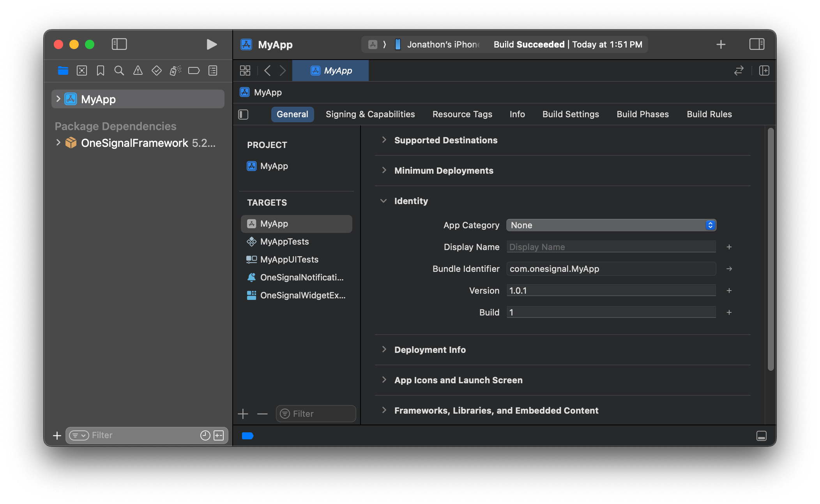
Task: Click MyApp breadcrumb in jump bar
Action: 261,92
